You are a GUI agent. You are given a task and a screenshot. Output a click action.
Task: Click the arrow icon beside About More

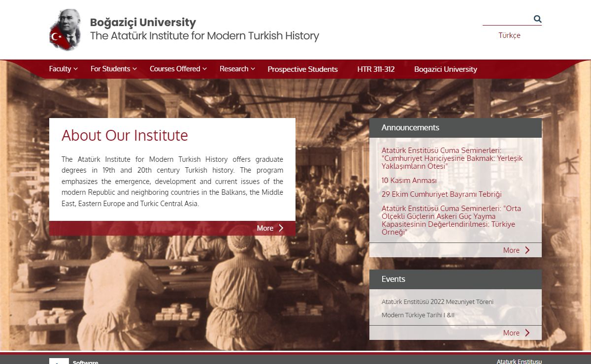click(281, 228)
